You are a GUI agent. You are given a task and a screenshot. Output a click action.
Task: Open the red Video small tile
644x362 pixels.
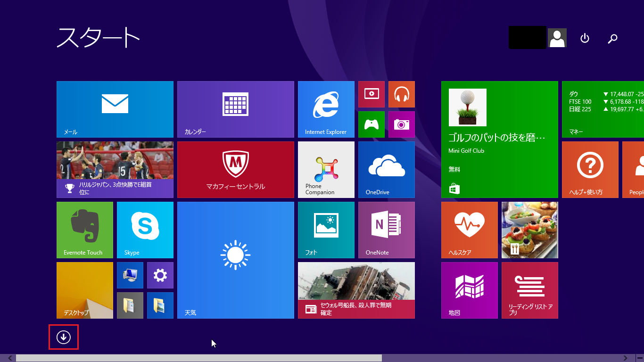pos(372,94)
